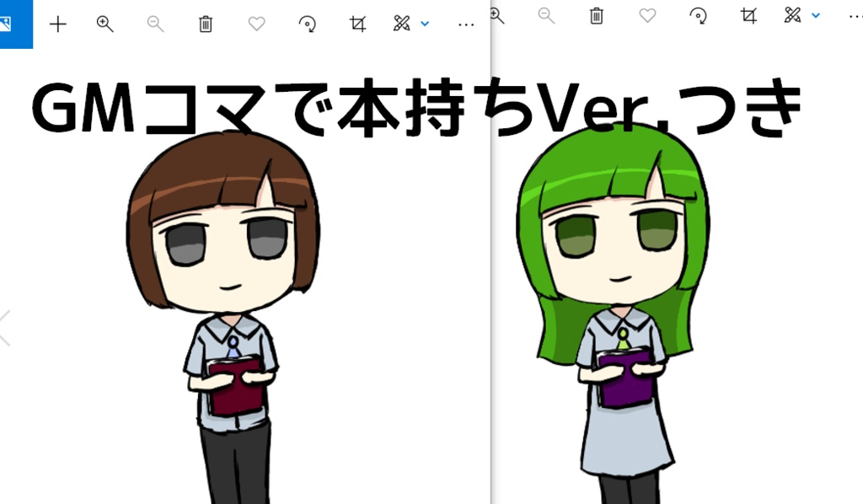Click the Zoom in magnifier icon
The height and width of the screenshot is (504, 863).
tap(105, 24)
